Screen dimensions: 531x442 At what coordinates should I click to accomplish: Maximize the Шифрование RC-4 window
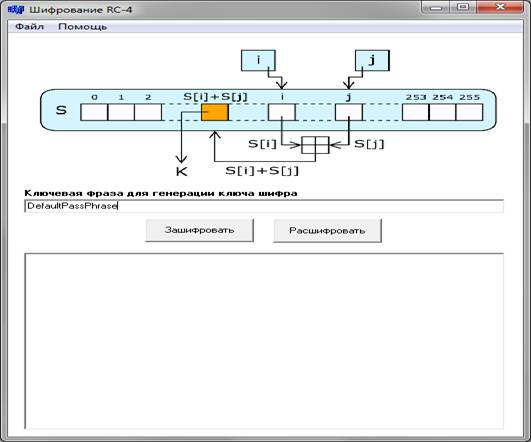click(x=464, y=7)
